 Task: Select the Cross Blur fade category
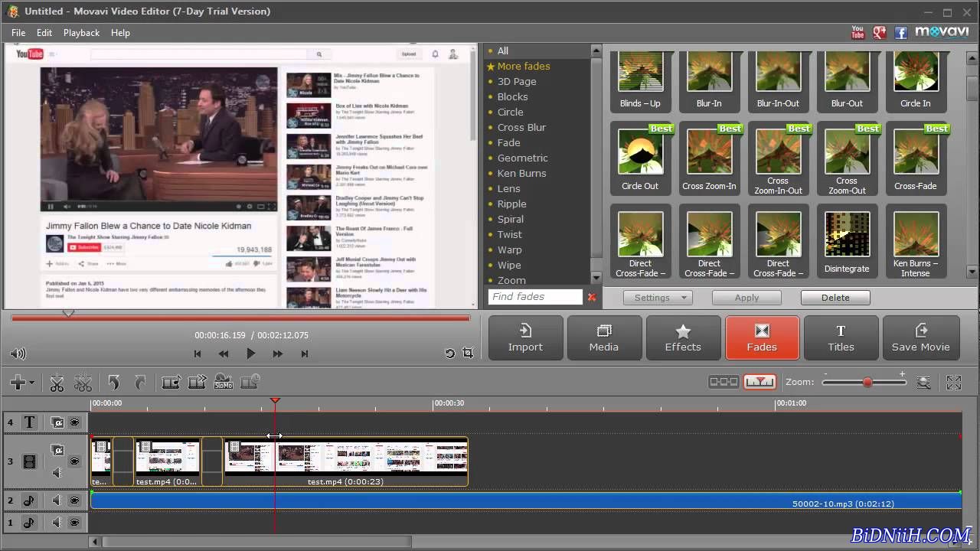521,127
